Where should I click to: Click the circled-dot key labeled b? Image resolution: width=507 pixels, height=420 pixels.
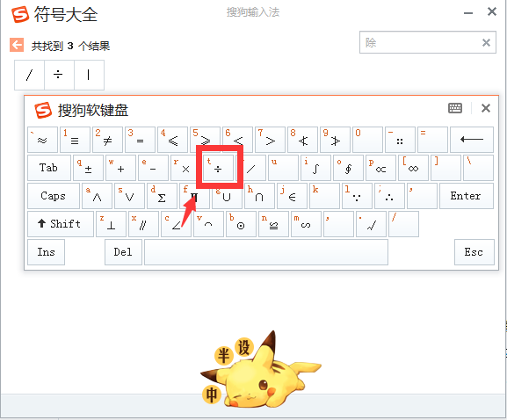[x=241, y=224]
